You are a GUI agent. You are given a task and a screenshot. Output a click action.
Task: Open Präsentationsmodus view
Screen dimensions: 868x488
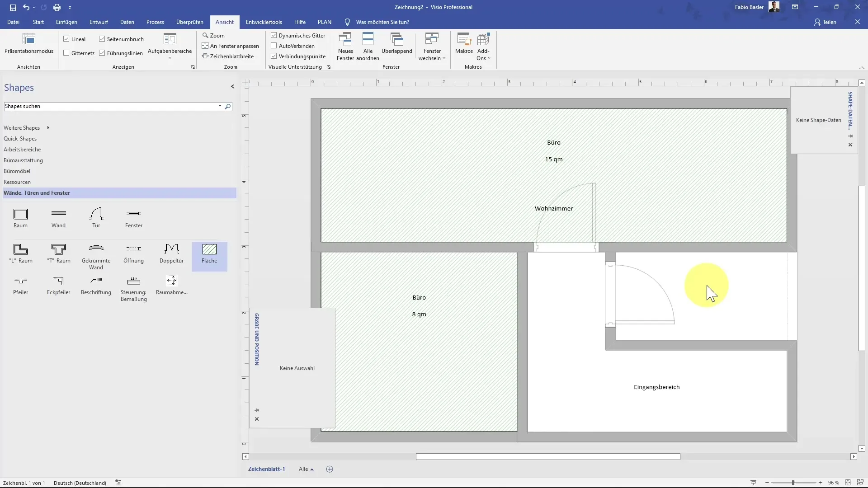point(29,44)
